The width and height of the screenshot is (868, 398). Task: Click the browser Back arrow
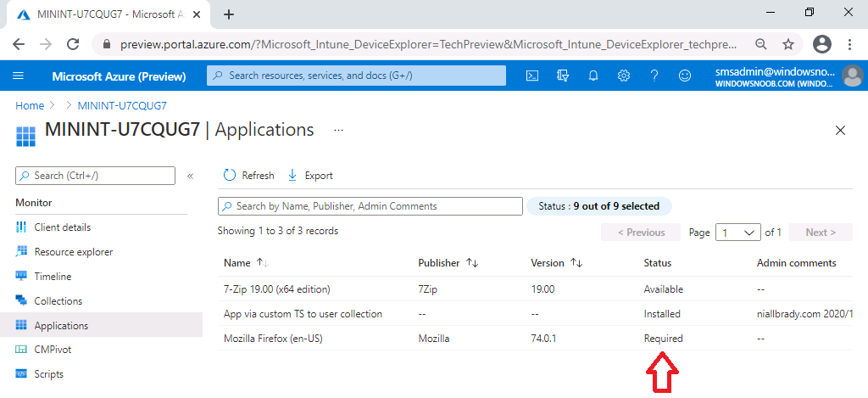(x=19, y=44)
